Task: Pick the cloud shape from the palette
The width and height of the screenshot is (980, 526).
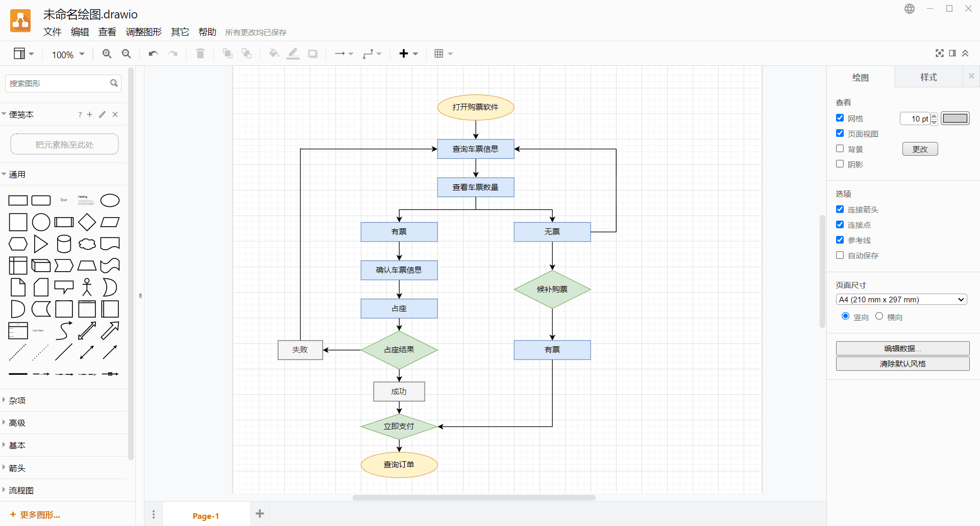Action: click(87, 244)
